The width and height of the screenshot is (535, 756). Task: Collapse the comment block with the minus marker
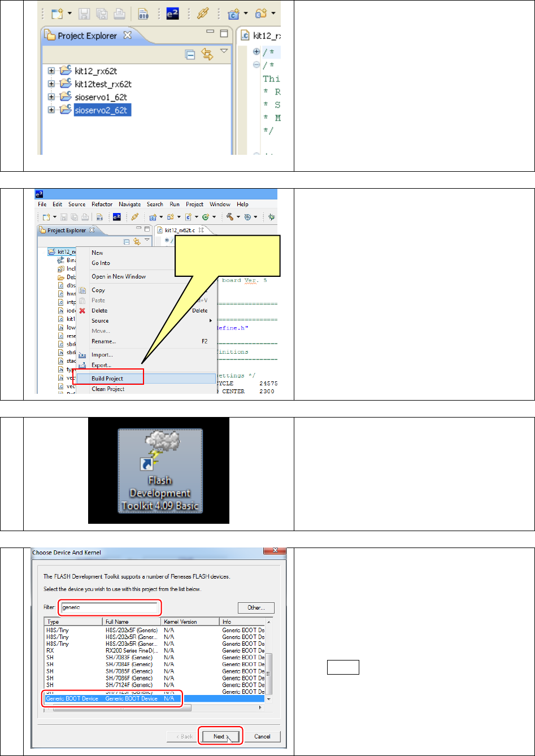tap(256, 64)
